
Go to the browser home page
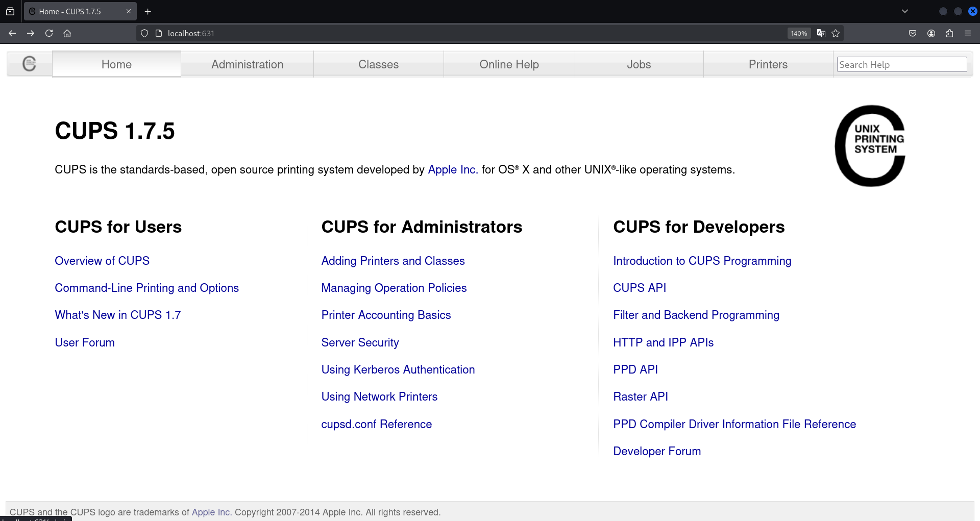pos(67,33)
